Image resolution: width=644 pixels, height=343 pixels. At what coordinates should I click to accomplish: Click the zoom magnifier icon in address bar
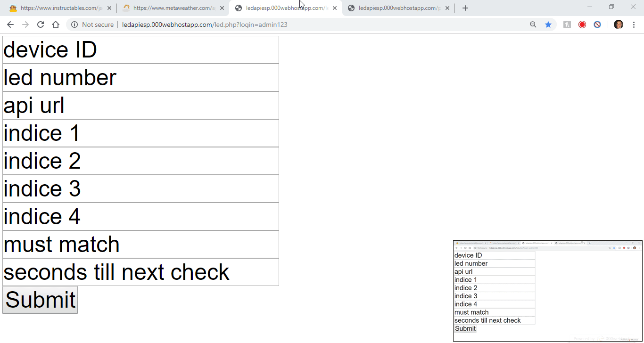coord(533,24)
